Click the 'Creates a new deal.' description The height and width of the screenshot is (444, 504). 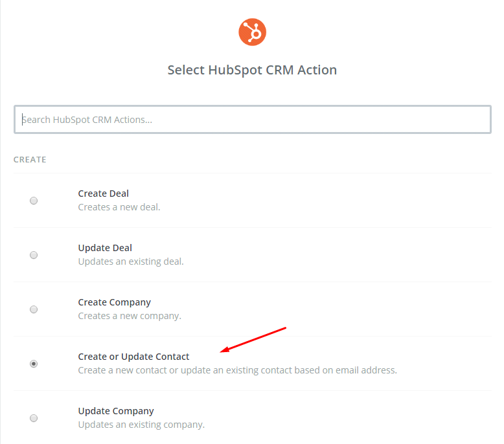pyautogui.click(x=119, y=207)
